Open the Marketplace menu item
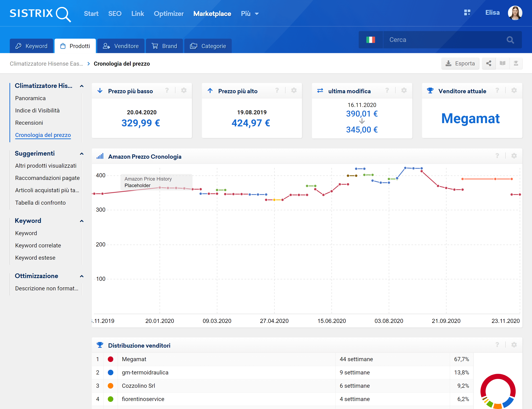The width and height of the screenshot is (532, 409). pos(212,14)
